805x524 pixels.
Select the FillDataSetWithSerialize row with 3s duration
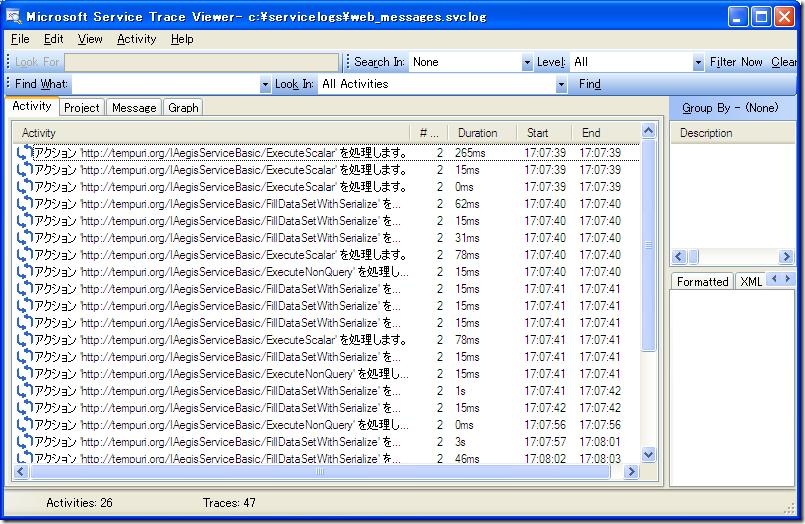coord(327,441)
